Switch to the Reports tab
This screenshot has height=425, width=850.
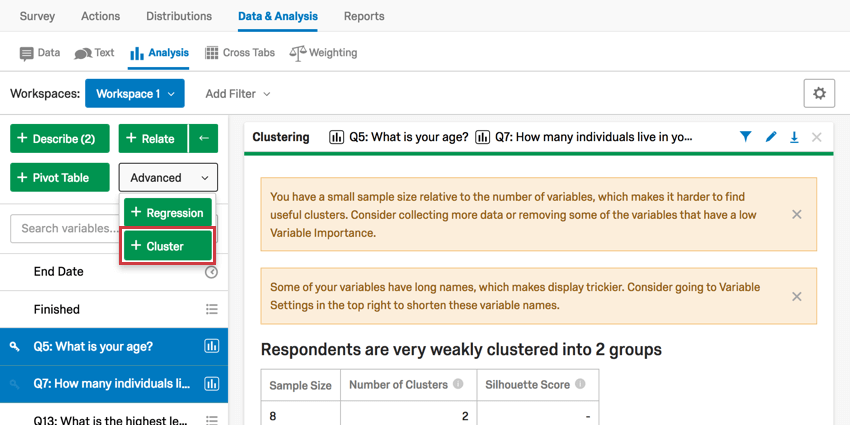(364, 16)
